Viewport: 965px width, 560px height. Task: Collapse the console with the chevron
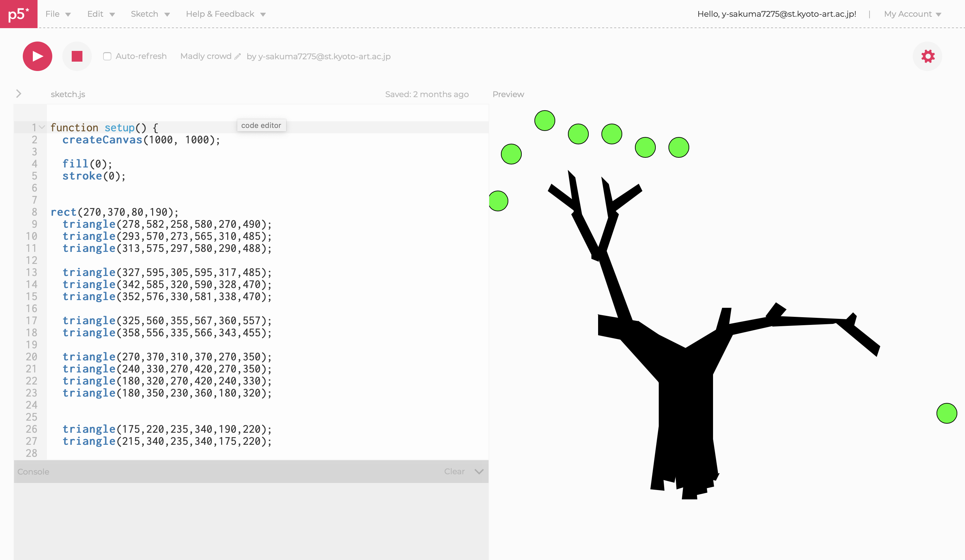(479, 472)
